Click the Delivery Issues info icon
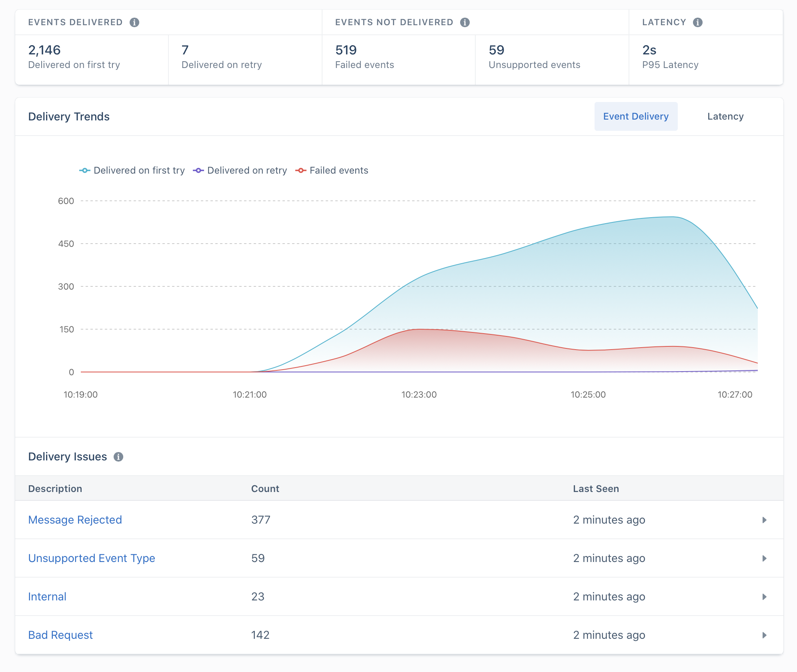Screen dimensions: 797x672 119,456
